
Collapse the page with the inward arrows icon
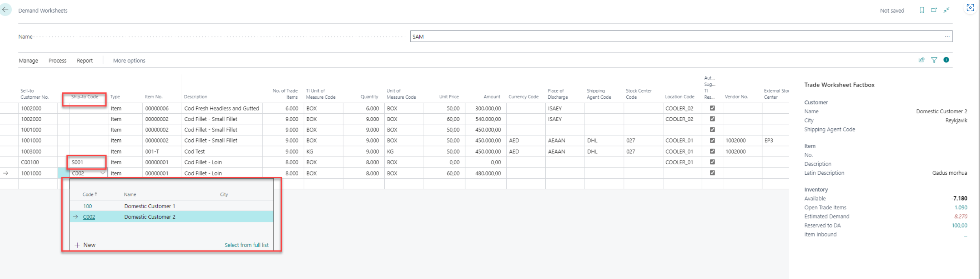tap(947, 10)
